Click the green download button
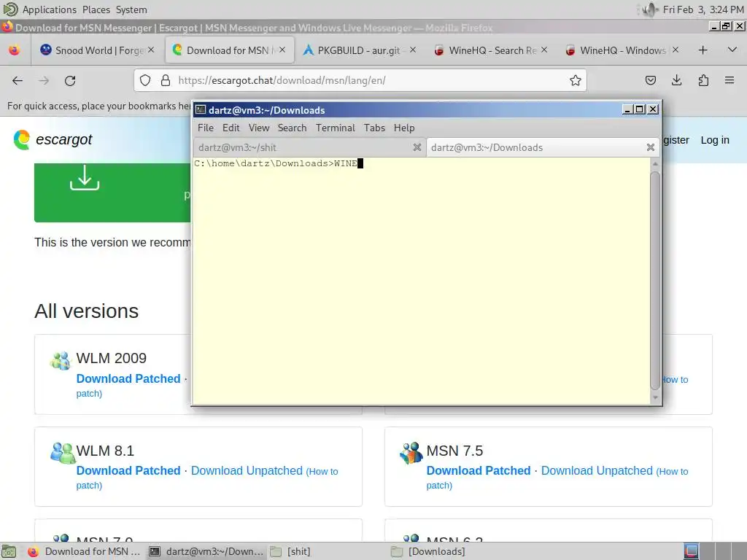 tap(112, 192)
